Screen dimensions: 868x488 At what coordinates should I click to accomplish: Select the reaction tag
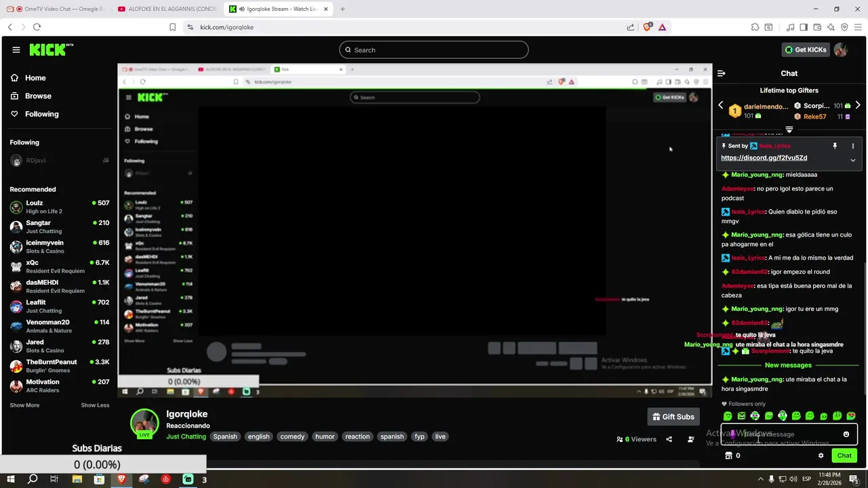tap(357, 436)
